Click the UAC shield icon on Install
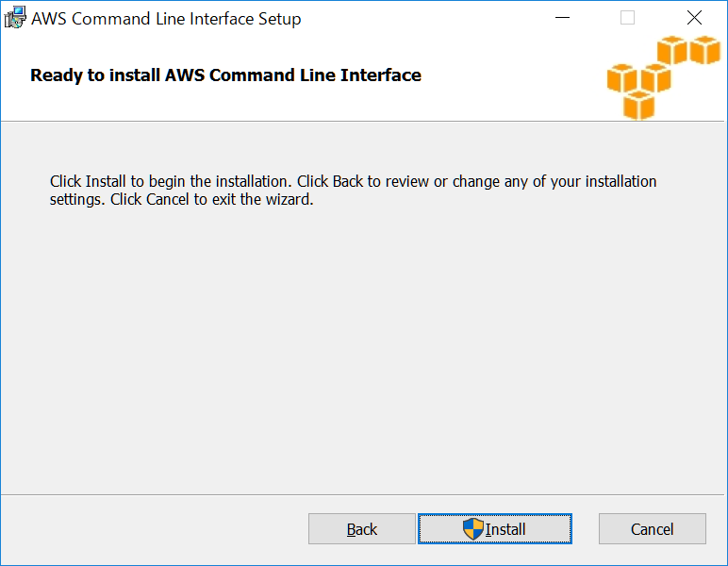Screen dimensions: 728x566 [x=472, y=529]
